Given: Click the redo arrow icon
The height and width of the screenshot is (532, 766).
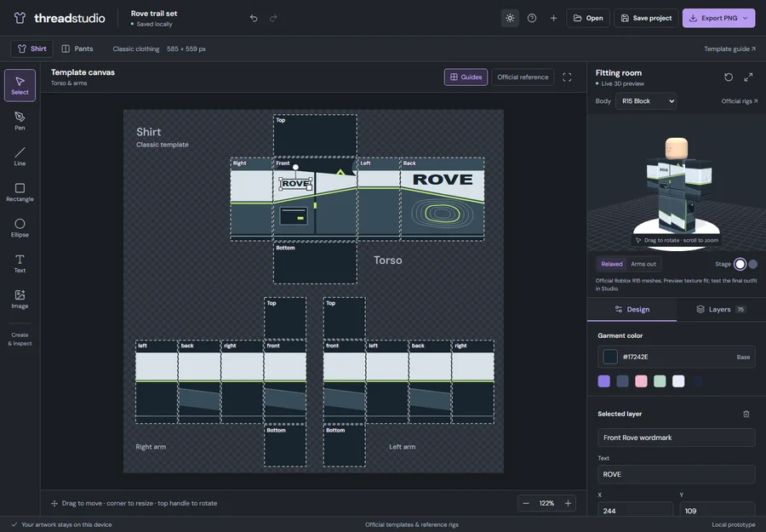Looking at the screenshot, I should click(273, 18).
